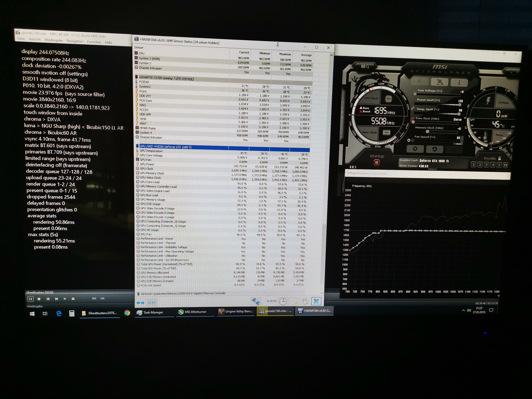Screen dimensions: 532x399
Task: Skip to previous file in MPC-BE
Action: tap(48, 299)
